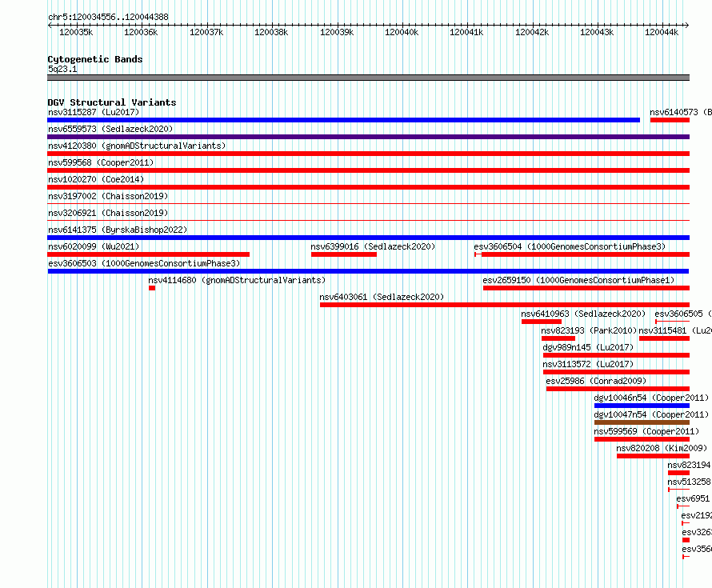The width and height of the screenshot is (712, 588).
Task: Click the nsv6020099 (Wu2021) red bar
Action: pos(149,254)
